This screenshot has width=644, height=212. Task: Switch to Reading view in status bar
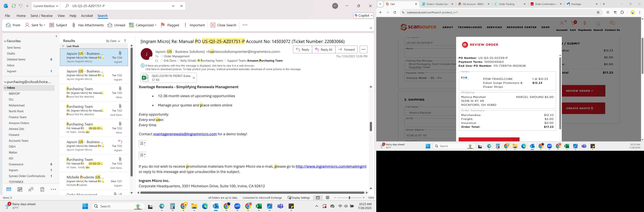[327, 197]
